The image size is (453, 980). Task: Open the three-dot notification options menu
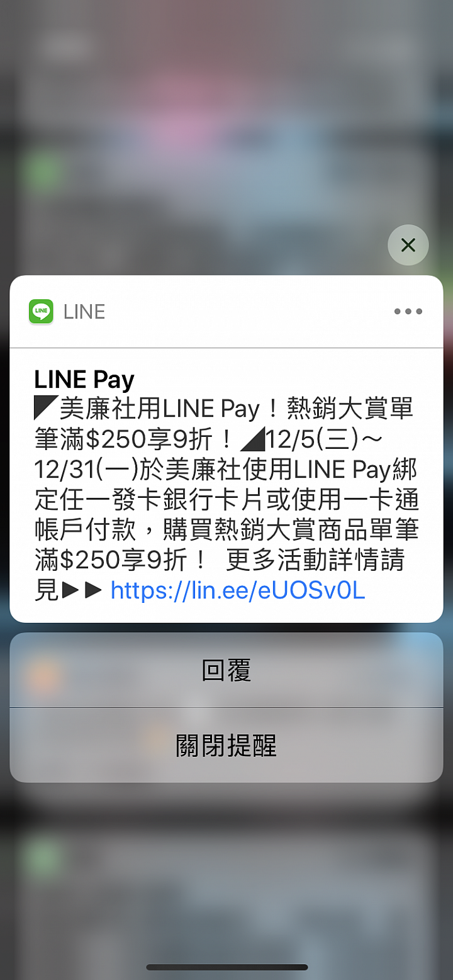pos(408,311)
